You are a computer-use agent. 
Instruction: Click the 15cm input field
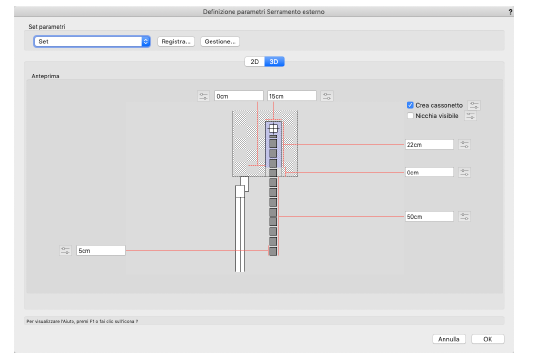coord(292,96)
